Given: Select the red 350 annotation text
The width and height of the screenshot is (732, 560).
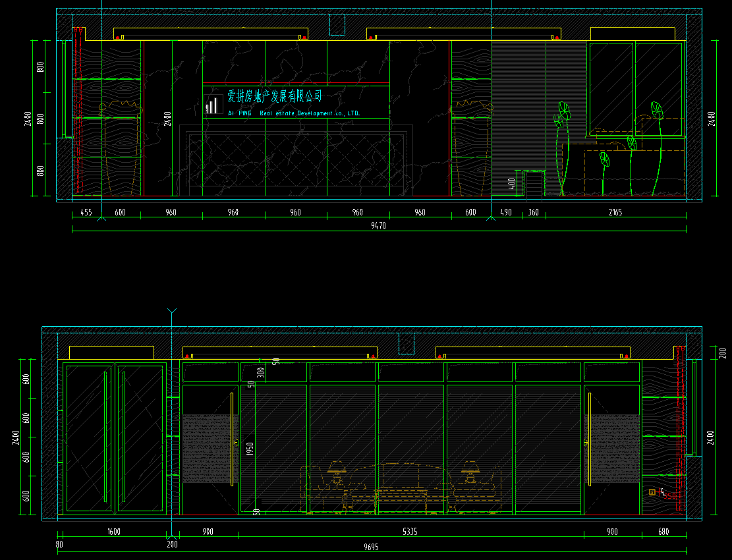Looking at the screenshot, I should coord(671,495).
